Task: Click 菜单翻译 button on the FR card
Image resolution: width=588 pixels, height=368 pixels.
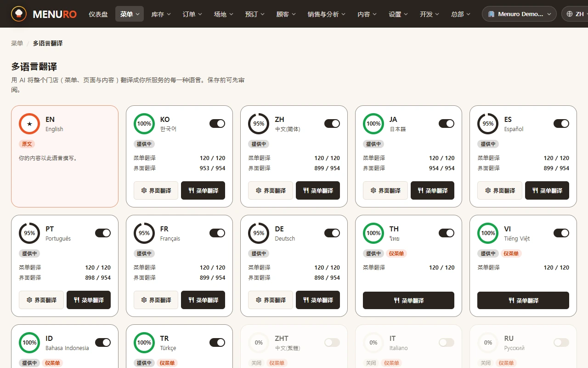Action: click(203, 300)
